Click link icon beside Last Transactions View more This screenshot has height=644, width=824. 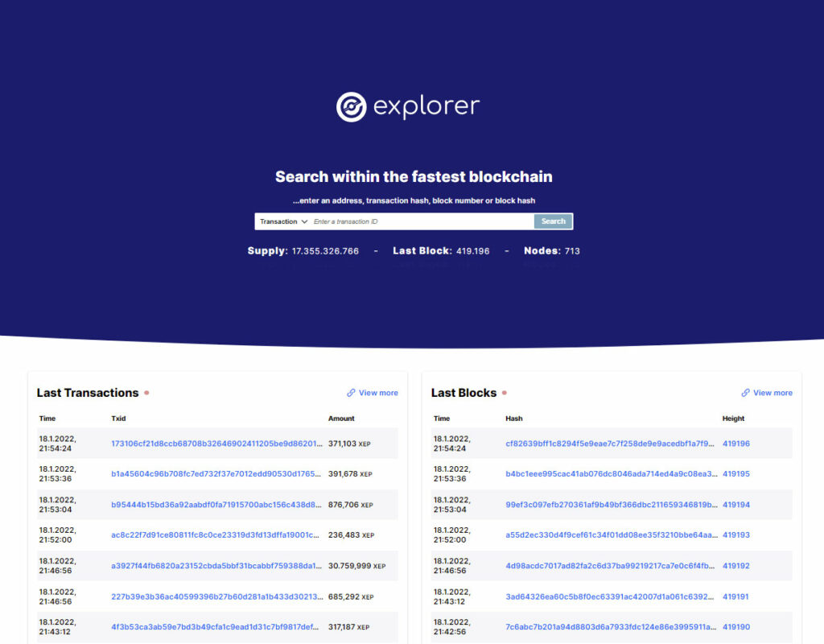(x=351, y=393)
